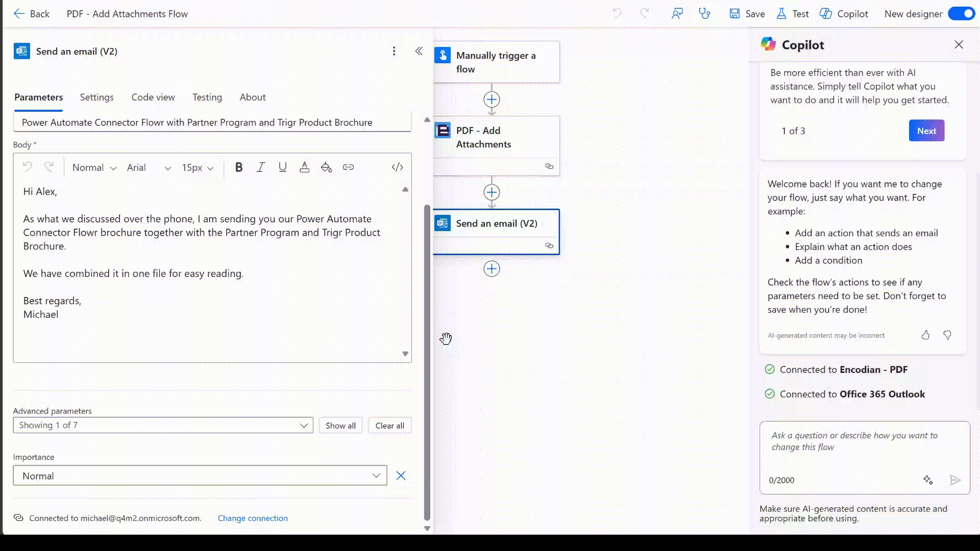Open the Settings tab of Send an email
The height and width of the screenshot is (551, 980).
click(x=96, y=97)
